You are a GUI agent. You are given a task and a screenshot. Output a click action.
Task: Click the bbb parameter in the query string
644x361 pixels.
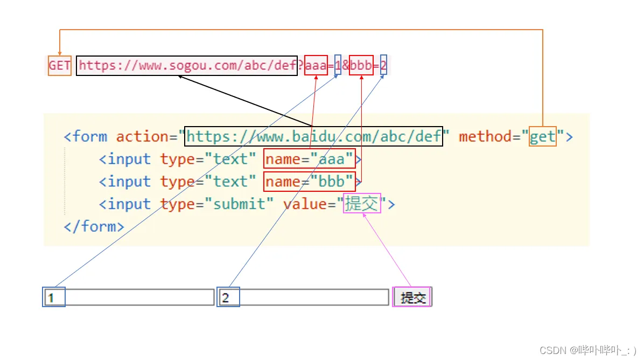361,65
